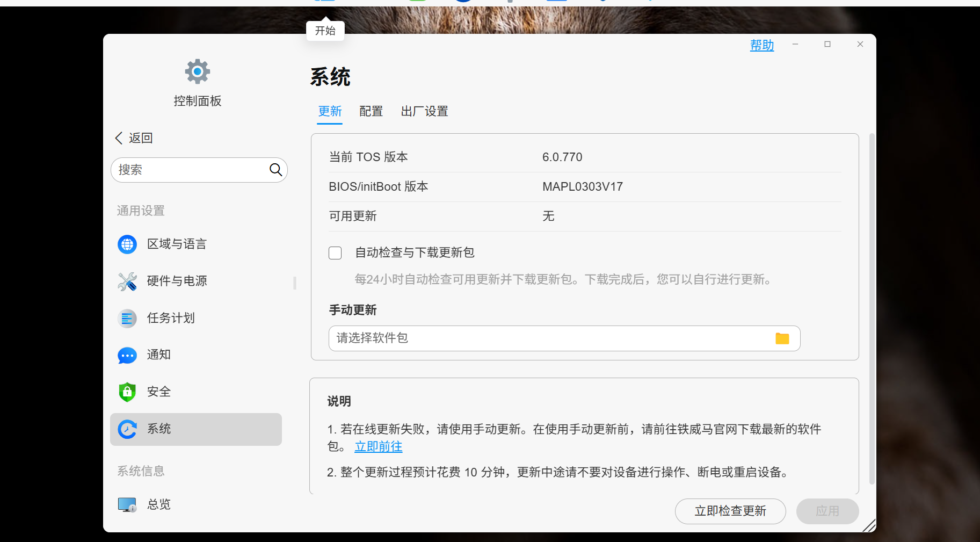The height and width of the screenshot is (542, 980).
Task: Click the 请选择软件包 file field
Action: point(564,338)
